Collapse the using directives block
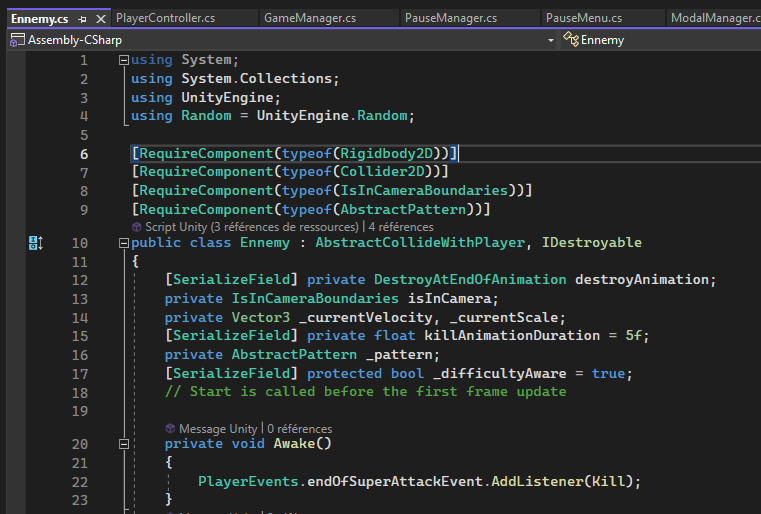 click(123, 60)
